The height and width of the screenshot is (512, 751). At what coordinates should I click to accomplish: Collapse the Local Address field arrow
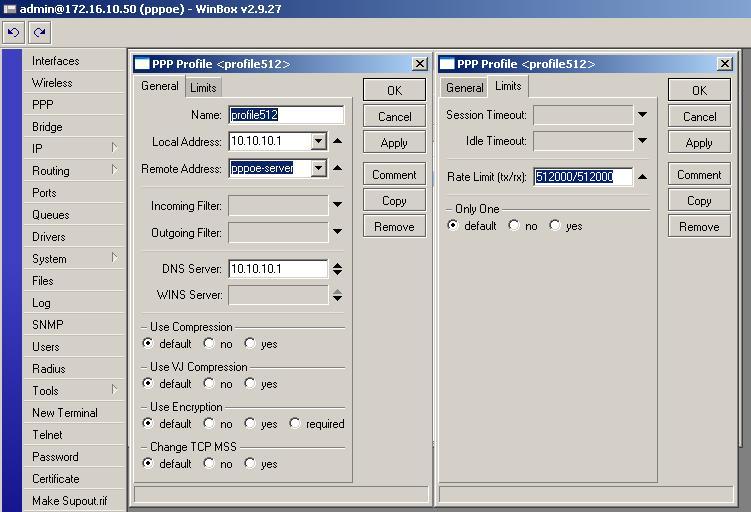pos(337,141)
